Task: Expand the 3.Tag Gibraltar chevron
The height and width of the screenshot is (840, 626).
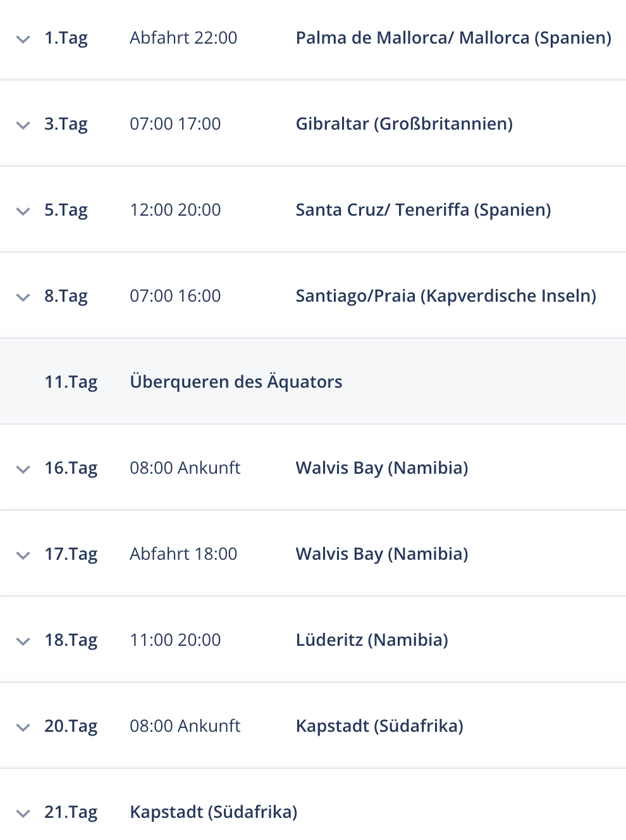Action: 23,126
